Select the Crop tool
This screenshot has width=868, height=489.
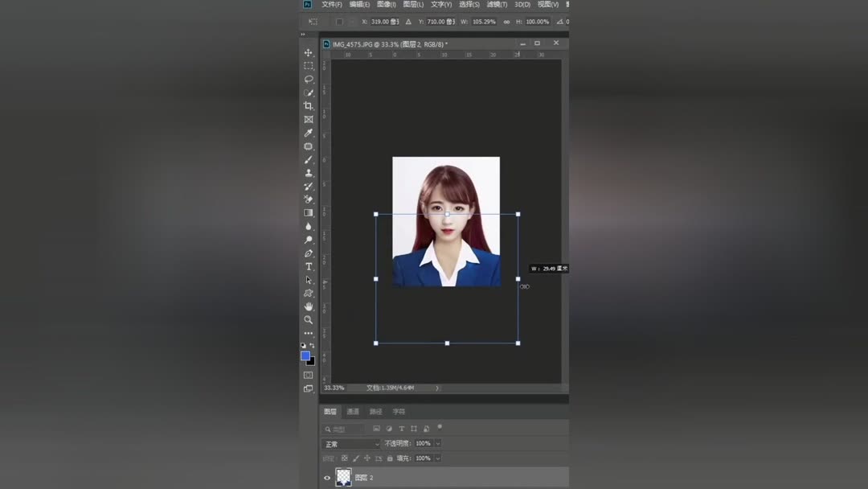[x=309, y=105]
